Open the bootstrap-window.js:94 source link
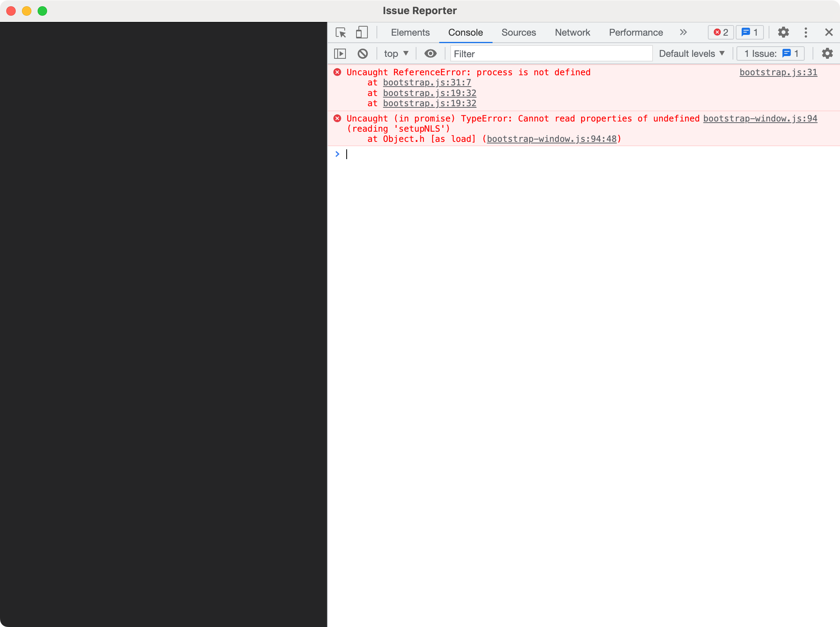 [x=760, y=119]
